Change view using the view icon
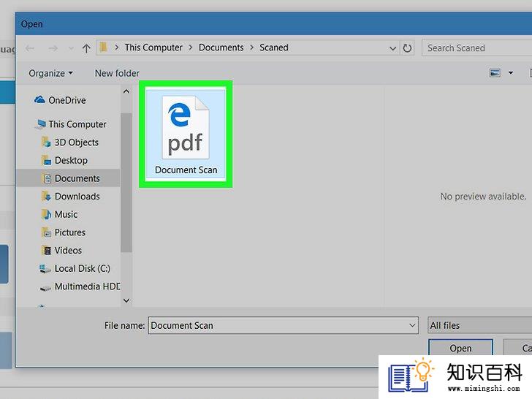Viewport: 532px width, 399px height. point(495,73)
